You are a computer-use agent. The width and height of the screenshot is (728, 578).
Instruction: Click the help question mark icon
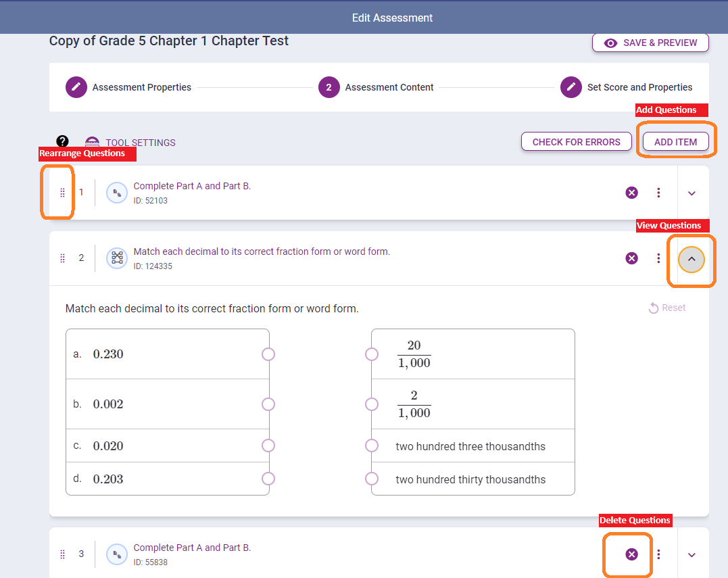coord(62,141)
